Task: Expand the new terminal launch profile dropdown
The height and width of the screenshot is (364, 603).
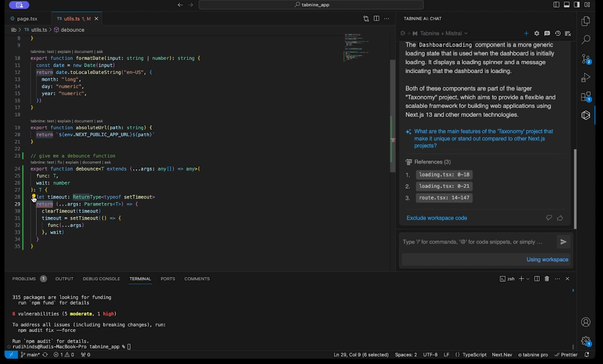Action: coord(528,279)
